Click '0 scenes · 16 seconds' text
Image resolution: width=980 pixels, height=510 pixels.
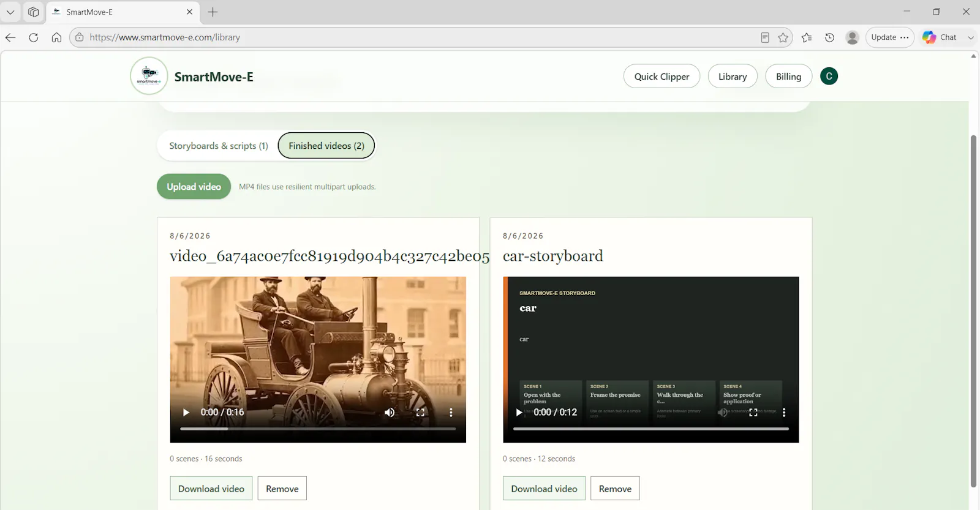pyautogui.click(x=206, y=459)
